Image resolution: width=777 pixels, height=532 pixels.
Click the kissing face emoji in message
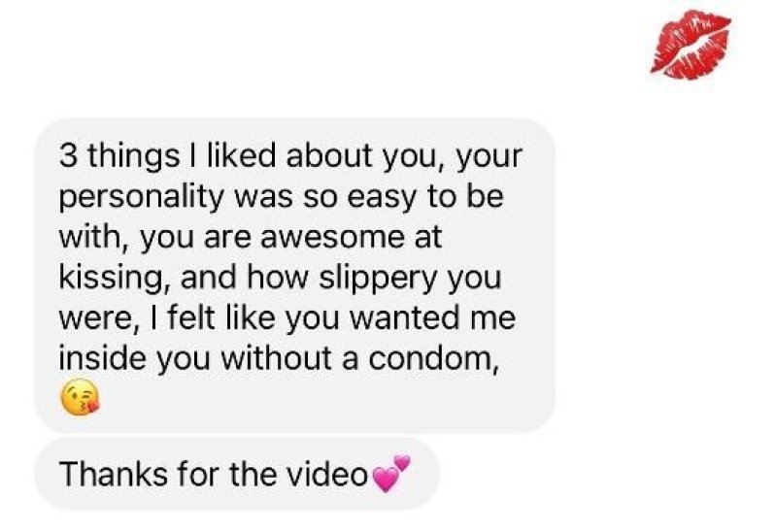80,397
